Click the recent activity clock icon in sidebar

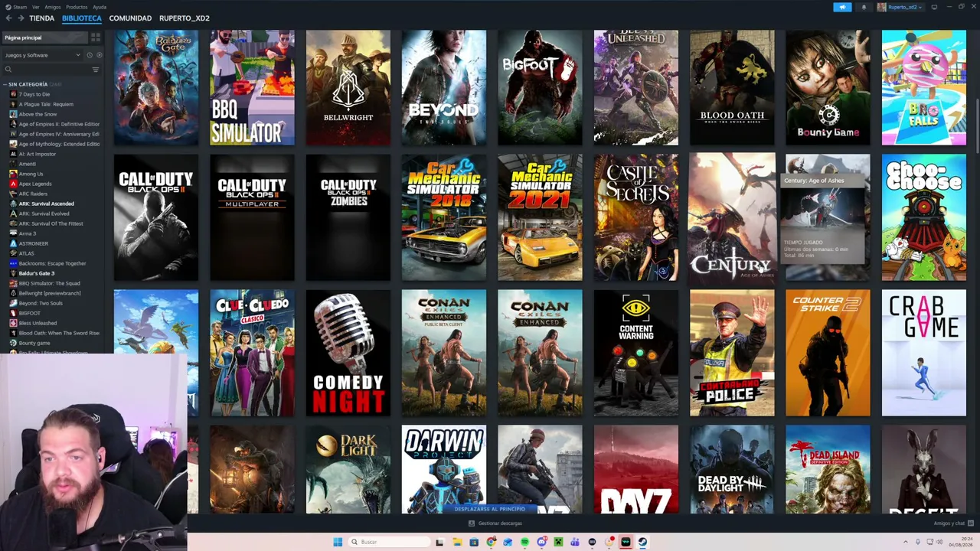click(x=90, y=55)
